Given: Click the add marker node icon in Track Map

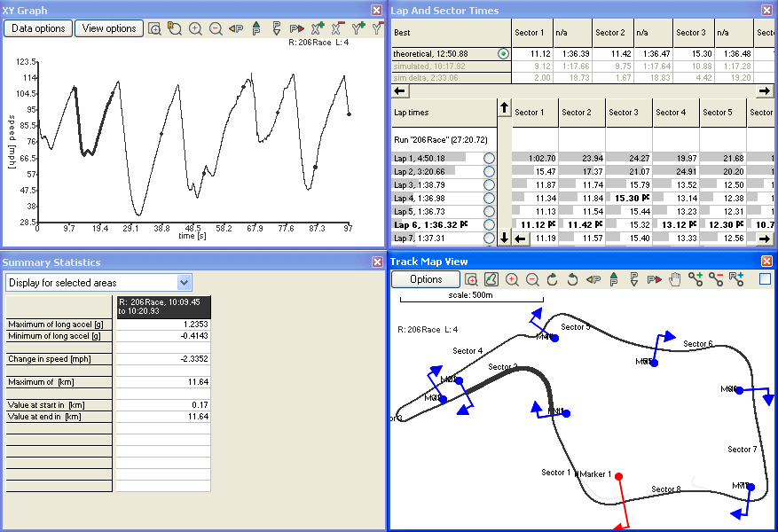Looking at the screenshot, I should point(695,279).
